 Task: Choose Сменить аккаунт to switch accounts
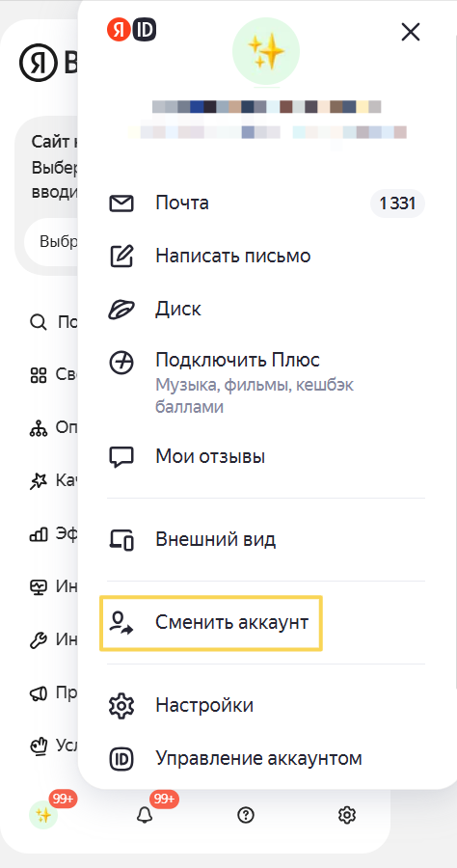211,623
